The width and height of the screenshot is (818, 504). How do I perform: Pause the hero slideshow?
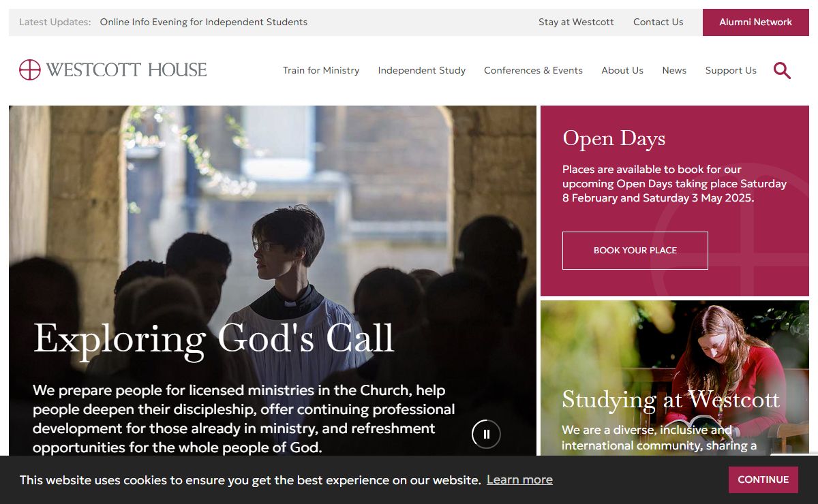486,434
